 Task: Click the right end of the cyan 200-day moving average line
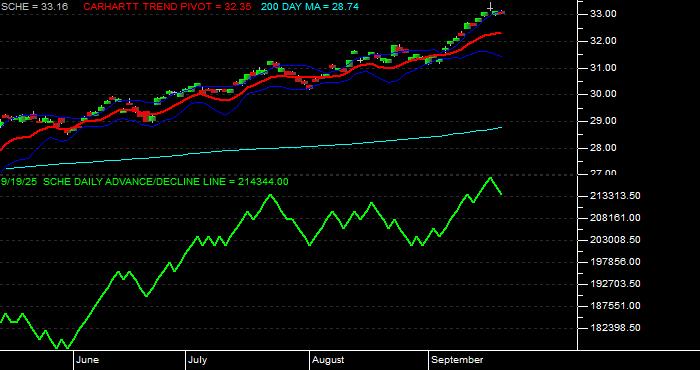click(501, 128)
